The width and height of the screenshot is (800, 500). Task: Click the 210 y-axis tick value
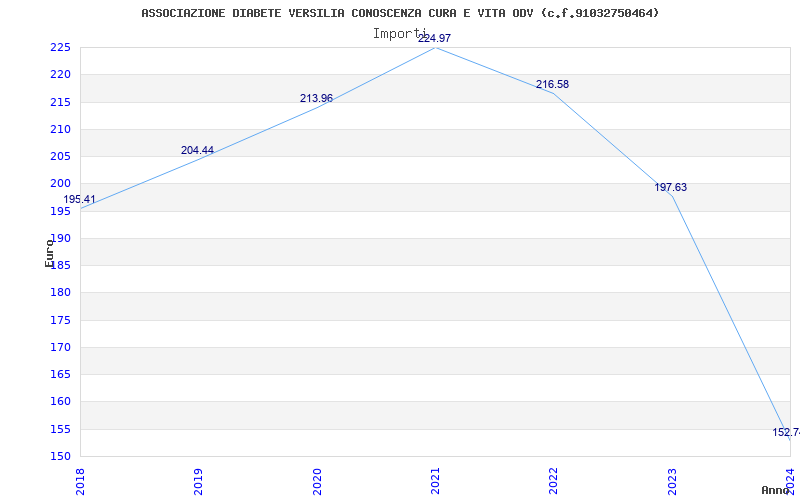[60, 129]
